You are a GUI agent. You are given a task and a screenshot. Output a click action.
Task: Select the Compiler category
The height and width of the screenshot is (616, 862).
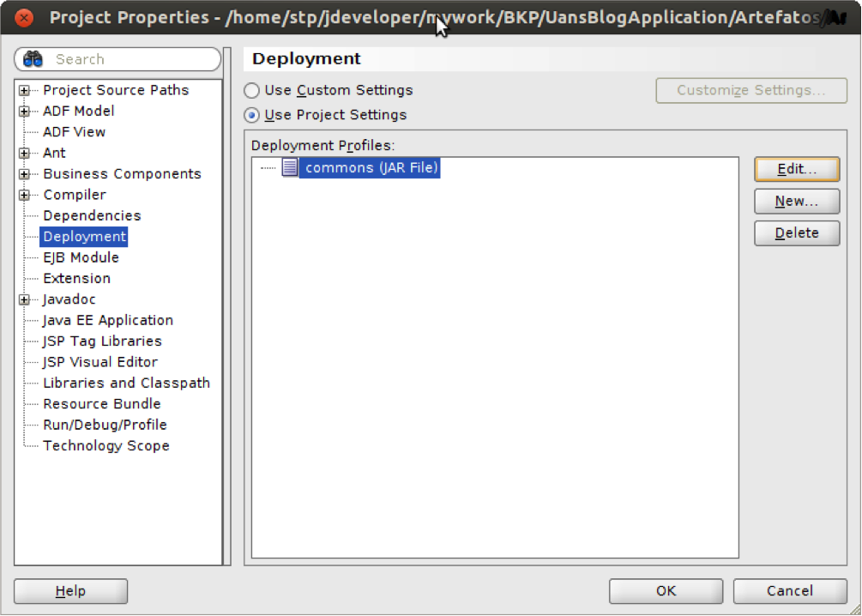coord(75,195)
